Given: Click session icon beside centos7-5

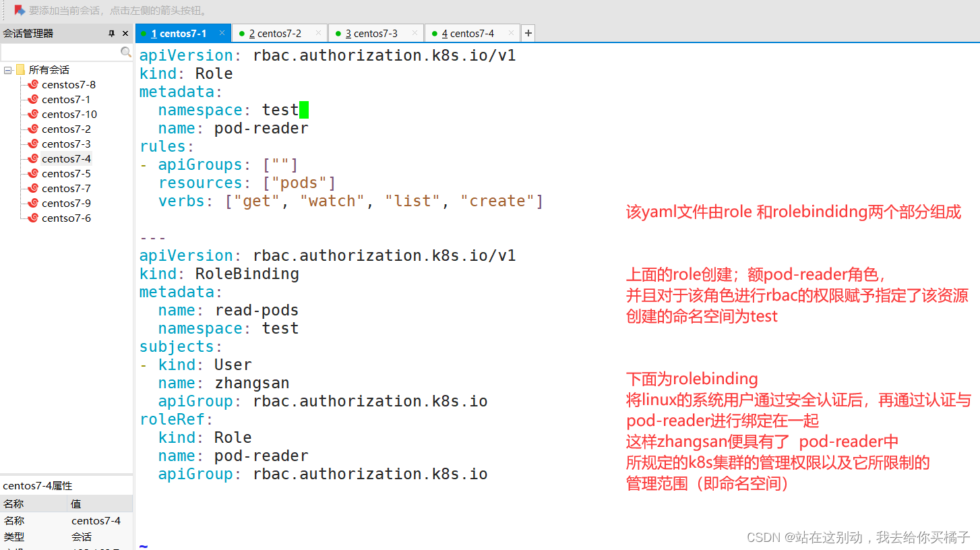Looking at the screenshot, I should pos(33,174).
